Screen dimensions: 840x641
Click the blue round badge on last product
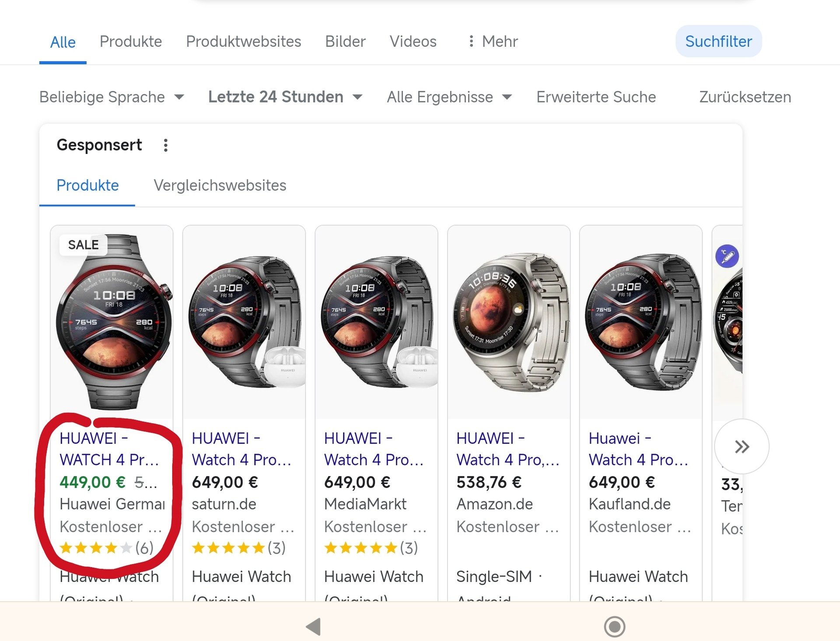tap(727, 256)
